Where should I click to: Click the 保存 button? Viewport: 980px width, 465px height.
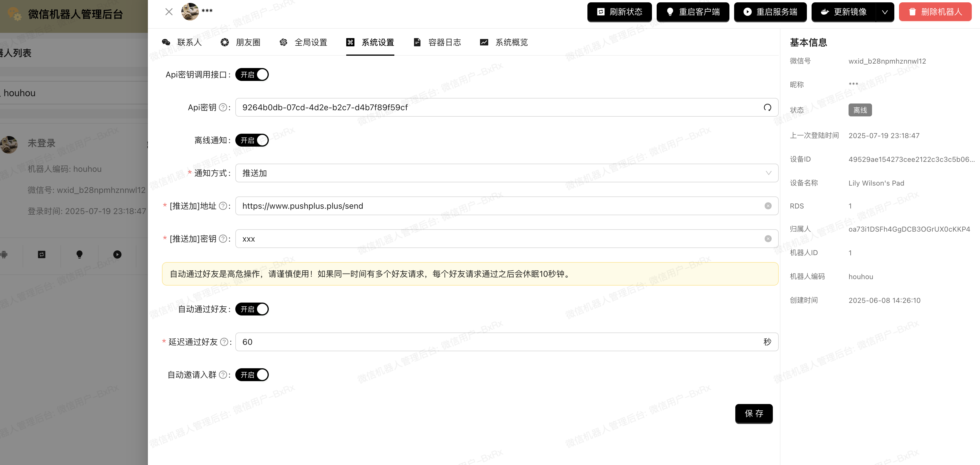754,414
